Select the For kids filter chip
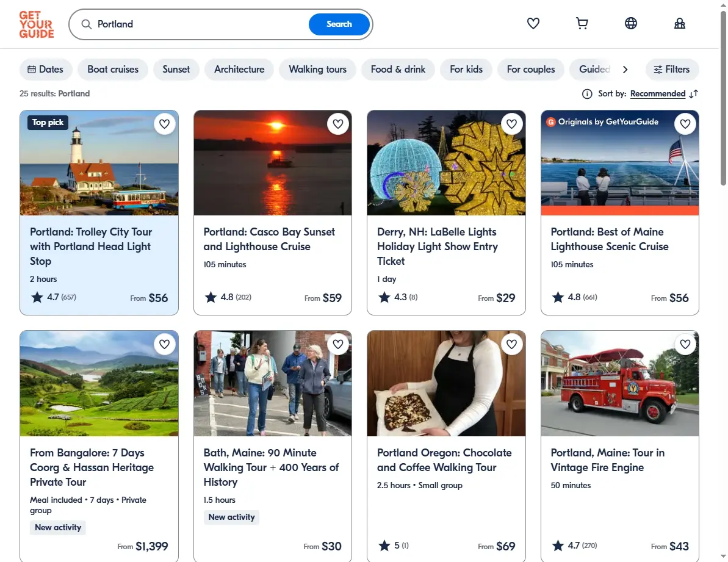728x562 pixels. 466,70
